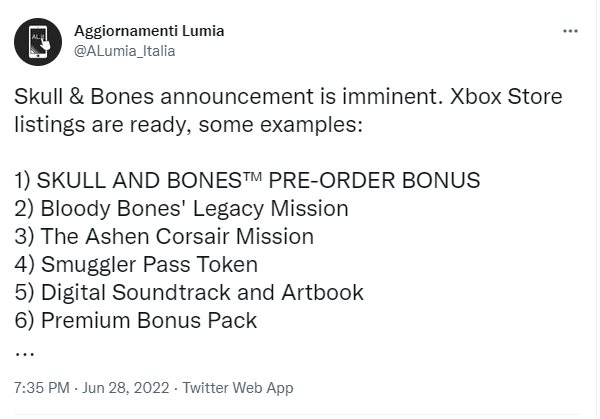Click the trailing ellipsis below the list
The height and width of the screenshot is (419, 600).
point(24,354)
